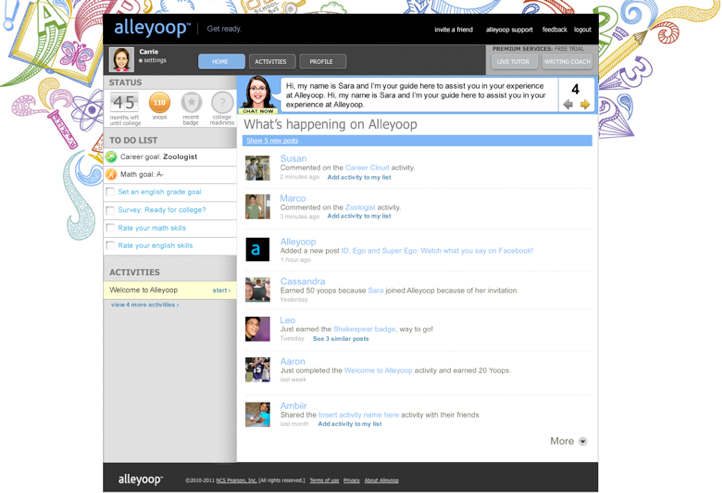Click the Alleyoop black 'a' post icon
This screenshot has height=493, width=722.
coord(257,249)
